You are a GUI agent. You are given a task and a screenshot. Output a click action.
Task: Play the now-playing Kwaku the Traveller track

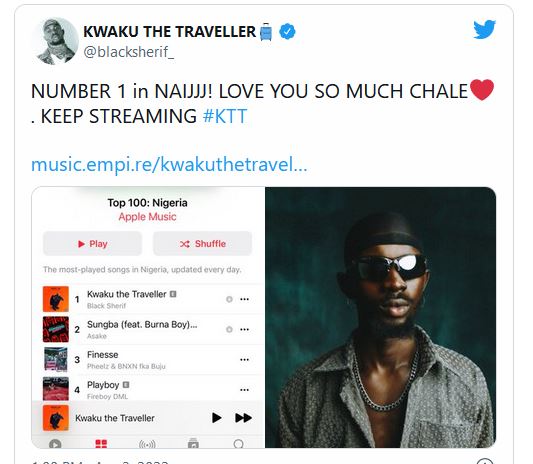pos(216,418)
